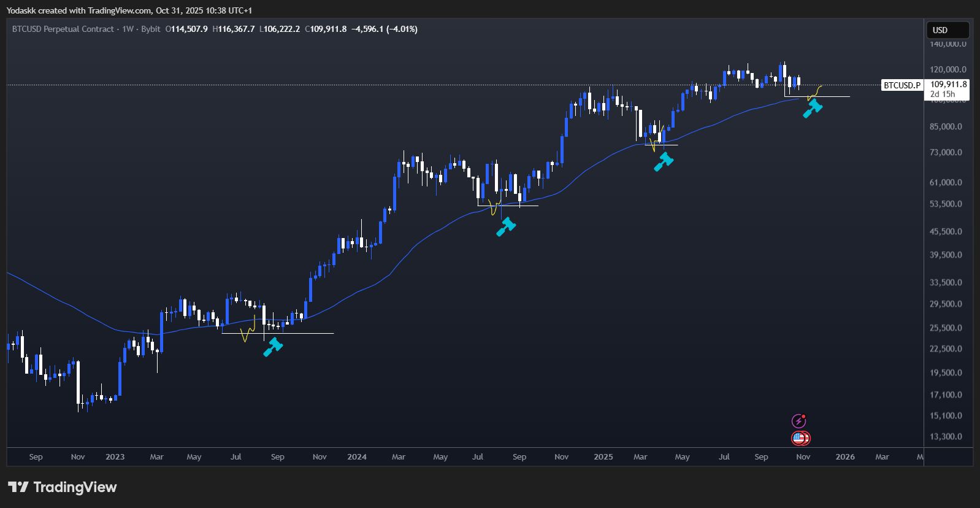The width and height of the screenshot is (980, 508).
Task: Click the BTCUSD Perpetual Contract title
Action: pyautogui.click(x=63, y=29)
